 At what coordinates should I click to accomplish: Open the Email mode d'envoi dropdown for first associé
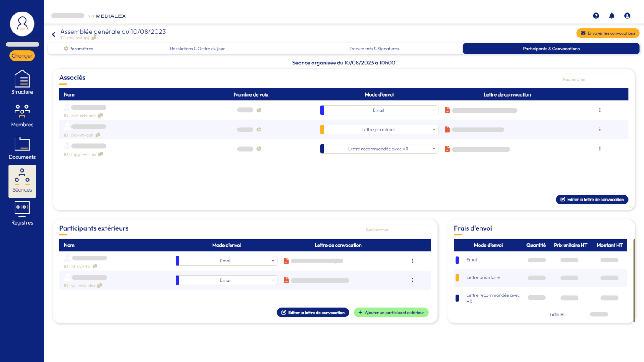tap(379, 110)
